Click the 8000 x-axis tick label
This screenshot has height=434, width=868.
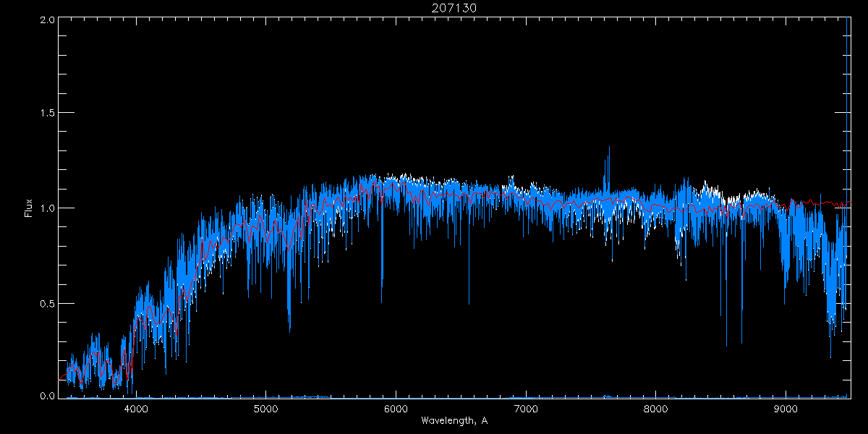click(x=655, y=407)
